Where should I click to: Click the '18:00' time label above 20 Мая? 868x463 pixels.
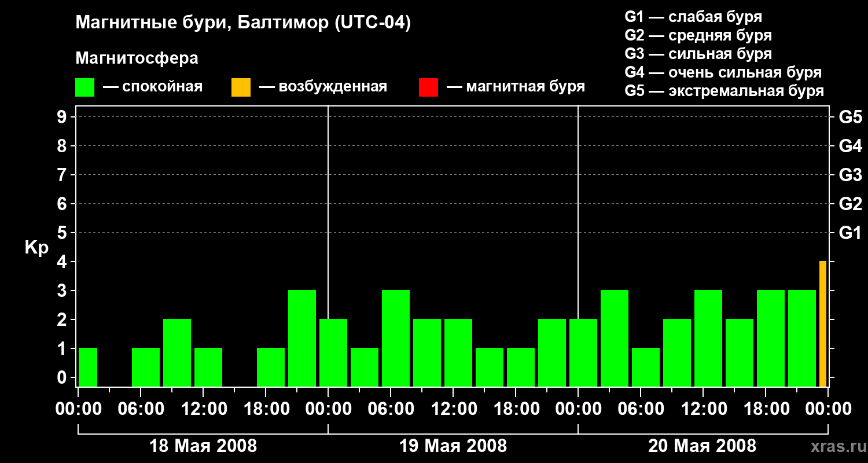tap(766, 409)
